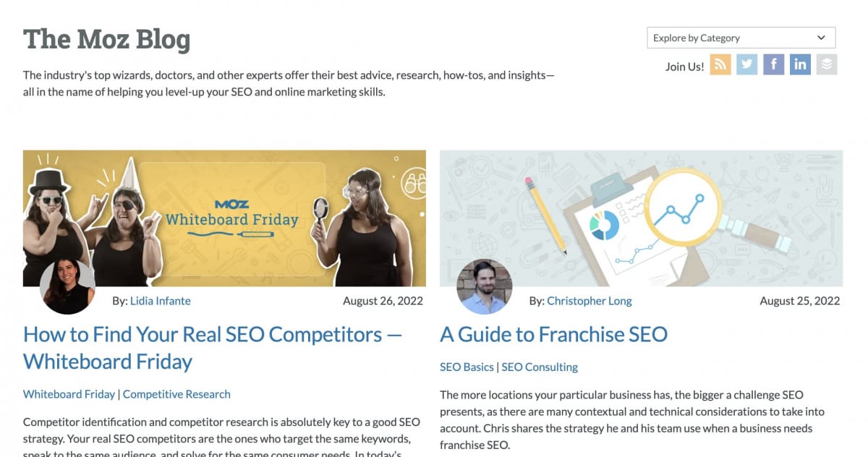Click the Franchise SEO magnifying glass illustration
The width and height of the screenshot is (868, 457).
coord(684,210)
